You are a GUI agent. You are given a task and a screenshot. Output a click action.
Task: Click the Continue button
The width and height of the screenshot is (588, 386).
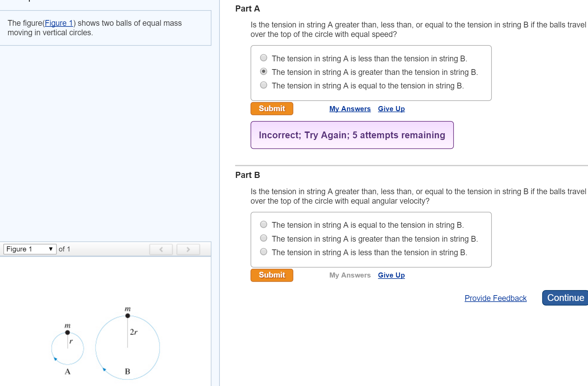[x=565, y=298]
